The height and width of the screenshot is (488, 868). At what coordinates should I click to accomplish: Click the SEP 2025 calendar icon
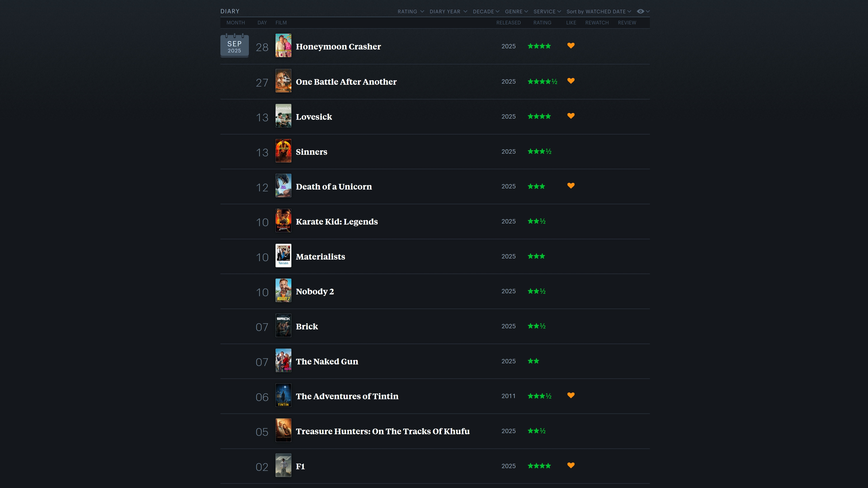click(x=235, y=46)
